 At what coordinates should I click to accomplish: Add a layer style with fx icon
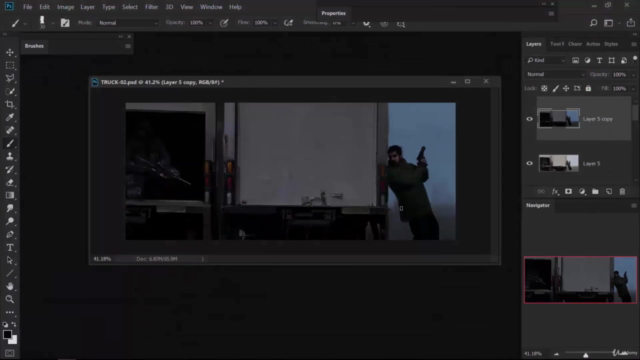(555, 191)
